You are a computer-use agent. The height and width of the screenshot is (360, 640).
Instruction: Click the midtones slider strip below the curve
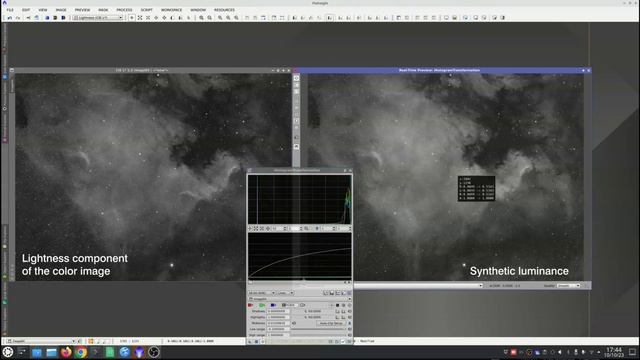[x=300, y=282]
